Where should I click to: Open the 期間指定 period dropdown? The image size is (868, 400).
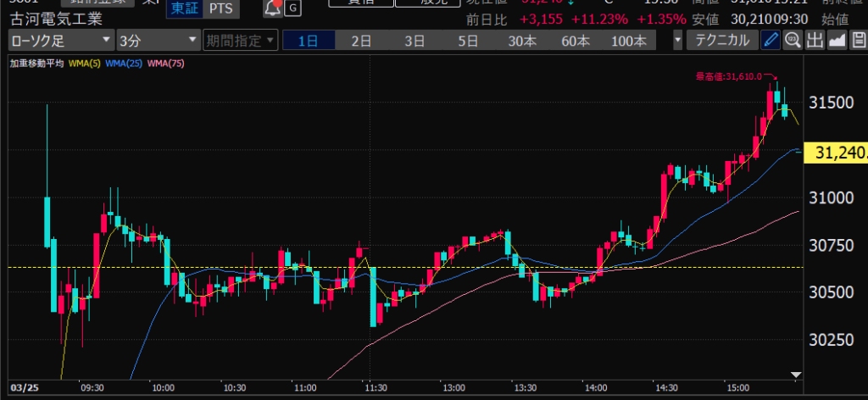(240, 40)
